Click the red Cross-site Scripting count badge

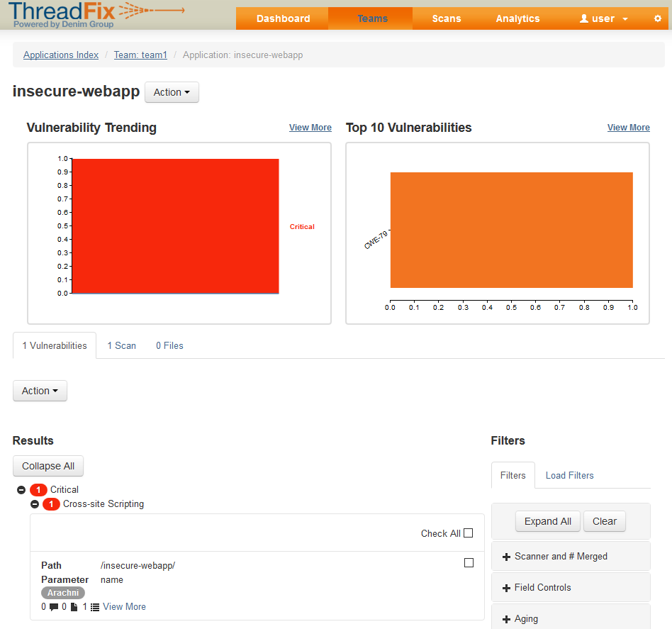(51, 504)
